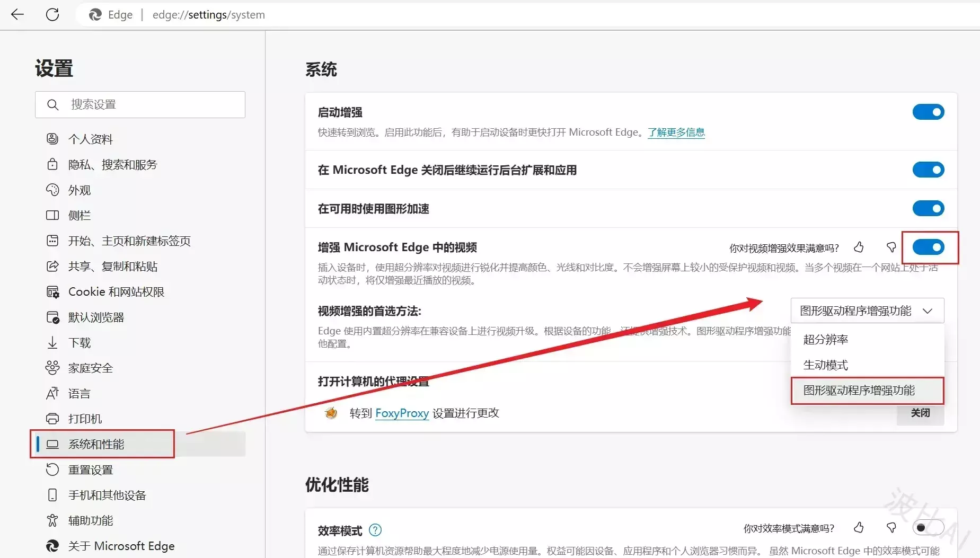
Task: Click the 语言 language icon
Action: (x=52, y=393)
